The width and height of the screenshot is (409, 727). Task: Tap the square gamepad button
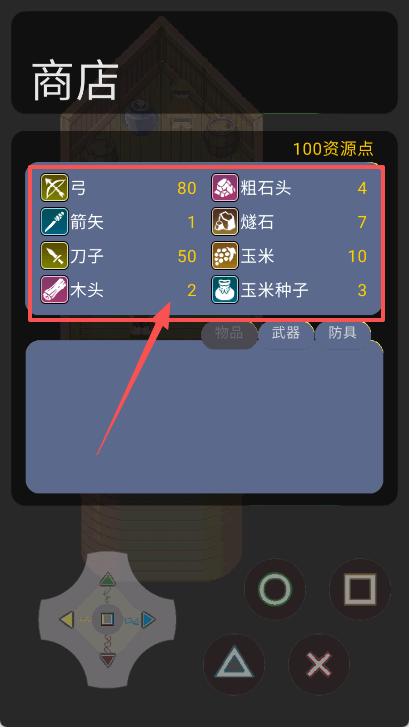tap(360, 589)
